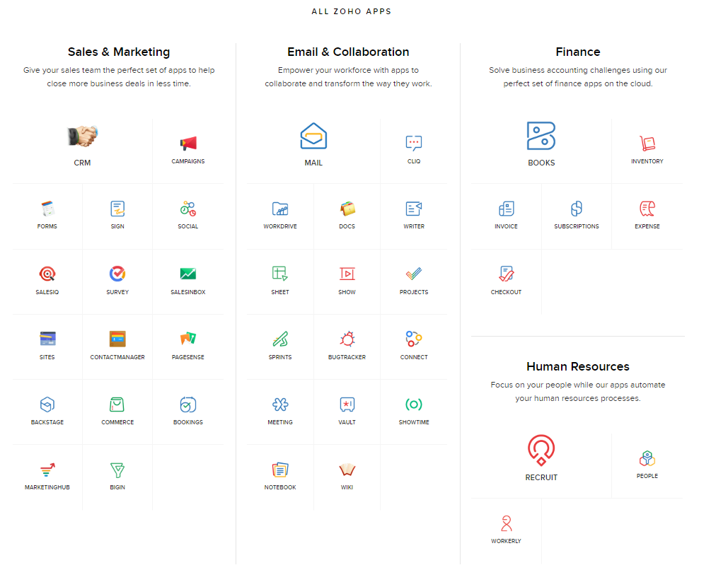The image size is (728, 582).
Task: Click the SalesIQ target icon
Action: click(47, 274)
